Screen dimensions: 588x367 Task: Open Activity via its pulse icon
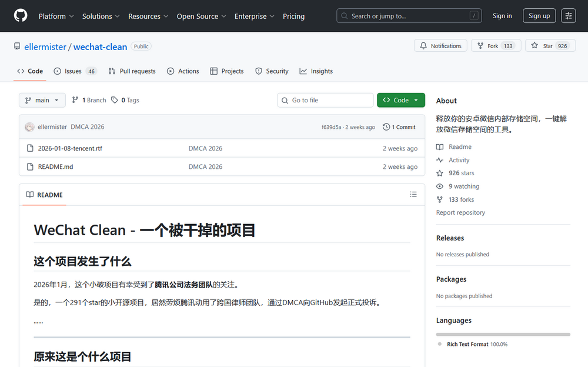click(x=439, y=159)
